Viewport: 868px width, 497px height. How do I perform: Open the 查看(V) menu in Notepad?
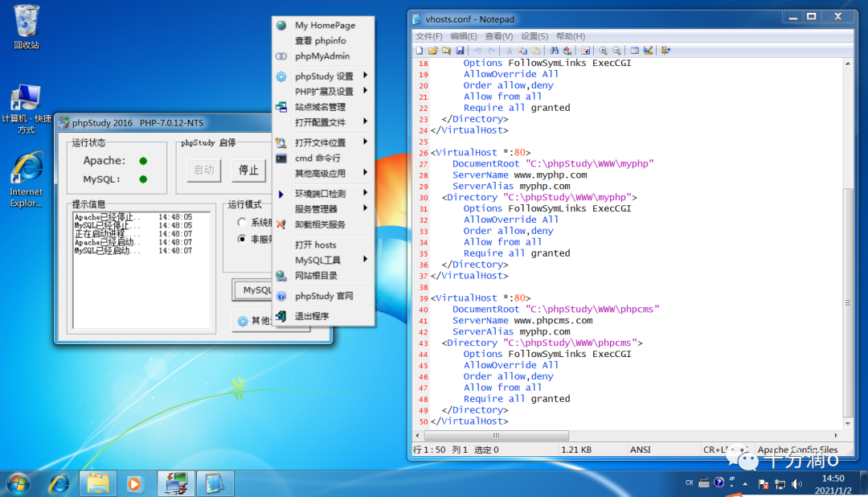(x=499, y=36)
